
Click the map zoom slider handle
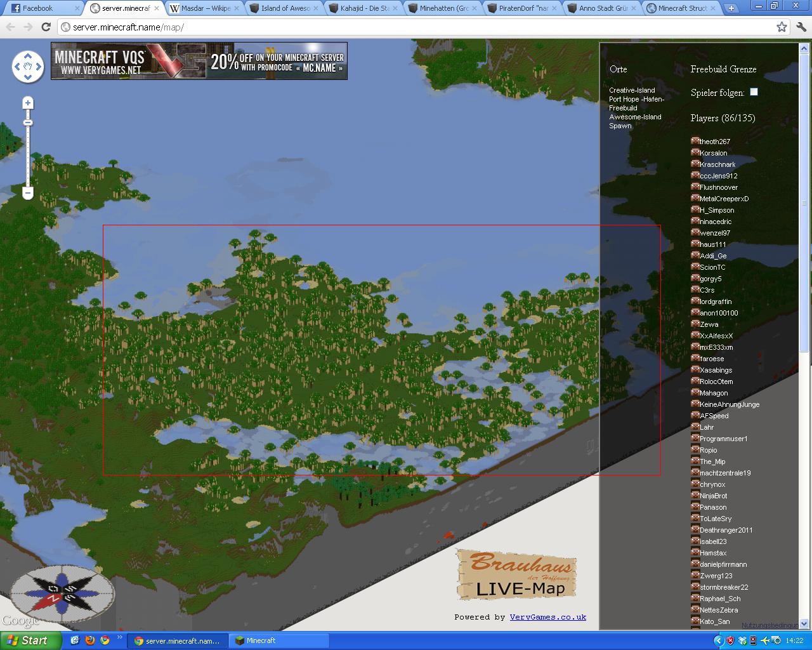[28, 123]
